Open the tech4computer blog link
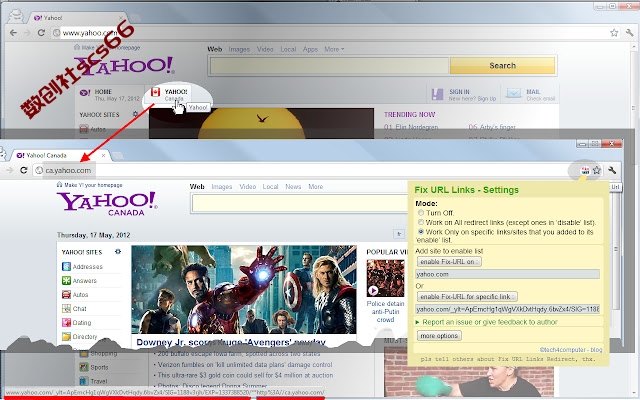 tap(571, 350)
